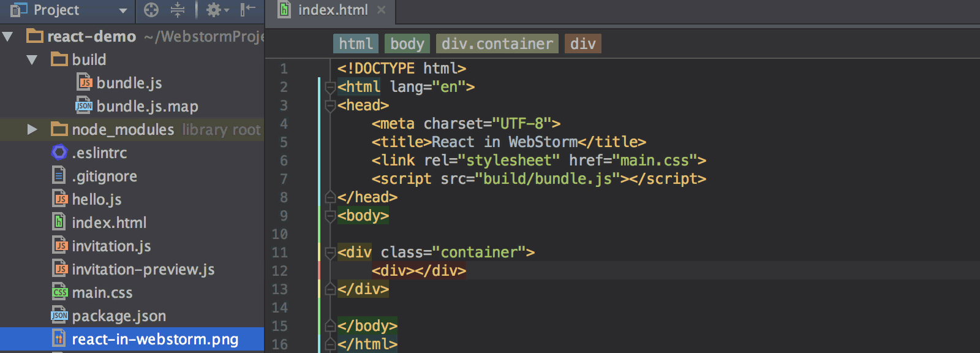The height and width of the screenshot is (353, 980).
Task: Click line number 14 in the gutter
Action: pyautogui.click(x=280, y=308)
